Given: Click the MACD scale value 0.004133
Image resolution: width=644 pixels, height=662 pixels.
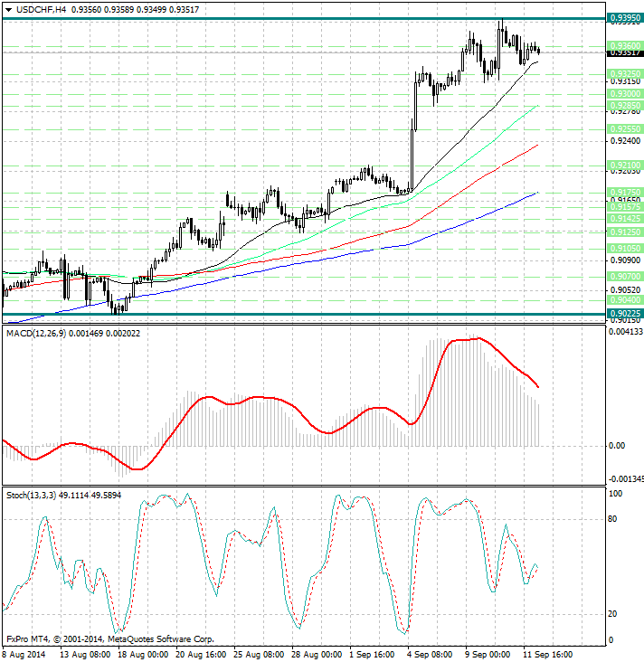Looking at the screenshot, I should (626, 332).
